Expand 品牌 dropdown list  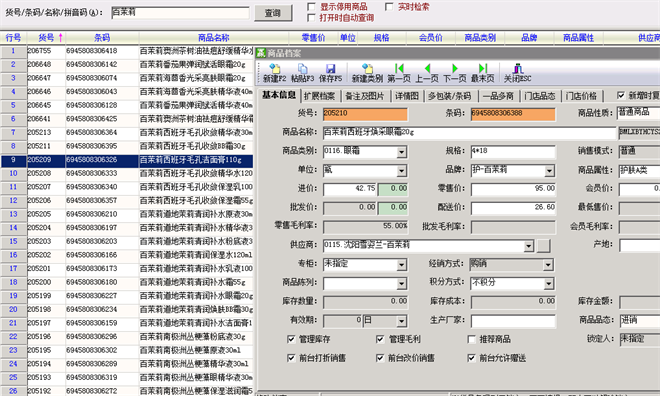(x=549, y=171)
